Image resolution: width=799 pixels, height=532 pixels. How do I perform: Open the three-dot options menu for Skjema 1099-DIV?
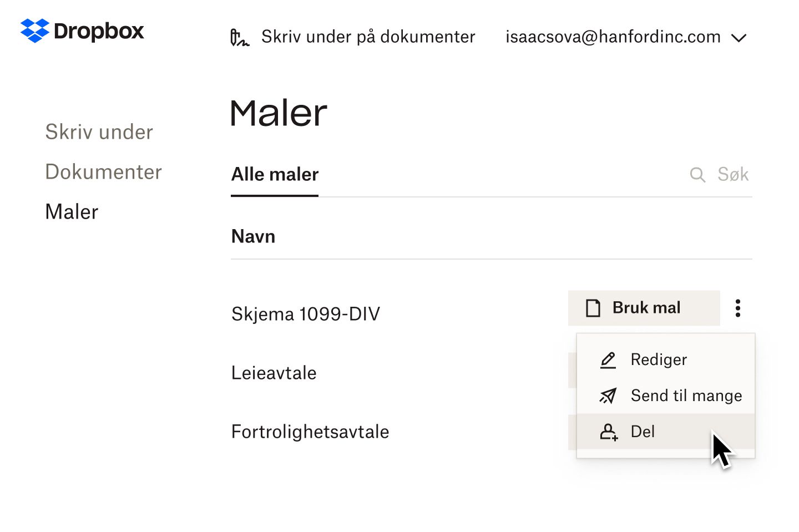point(738,307)
